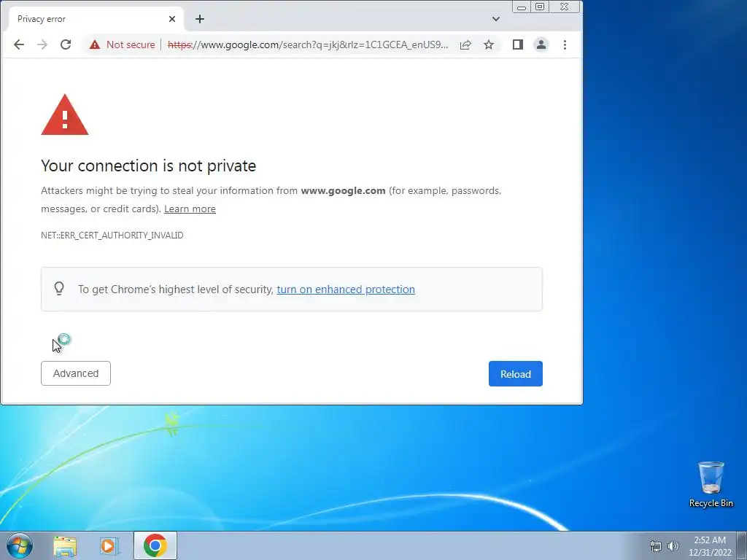Open a new tab with plus button
The width and height of the screenshot is (747, 560).
point(200,19)
